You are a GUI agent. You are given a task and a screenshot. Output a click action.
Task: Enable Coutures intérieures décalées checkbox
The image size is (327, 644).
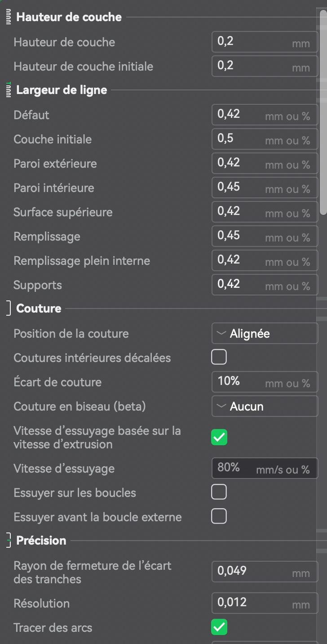tap(219, 358)
